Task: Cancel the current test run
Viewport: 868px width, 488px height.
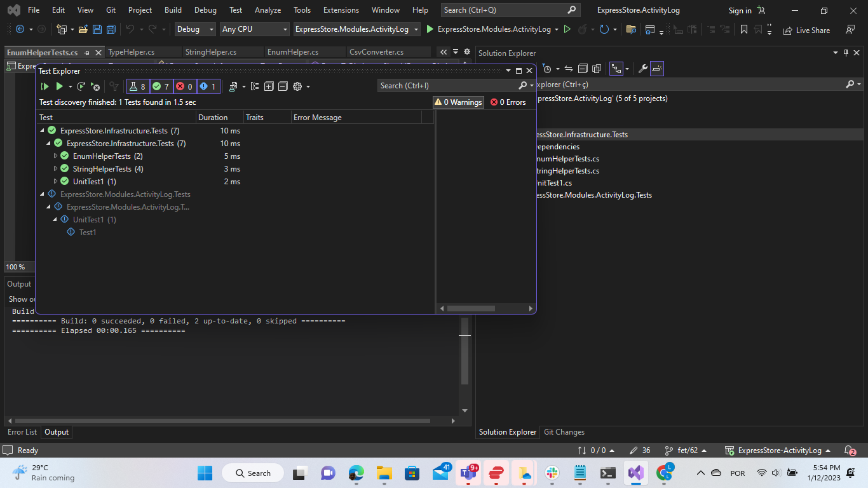Action: [x=95, y=86]
